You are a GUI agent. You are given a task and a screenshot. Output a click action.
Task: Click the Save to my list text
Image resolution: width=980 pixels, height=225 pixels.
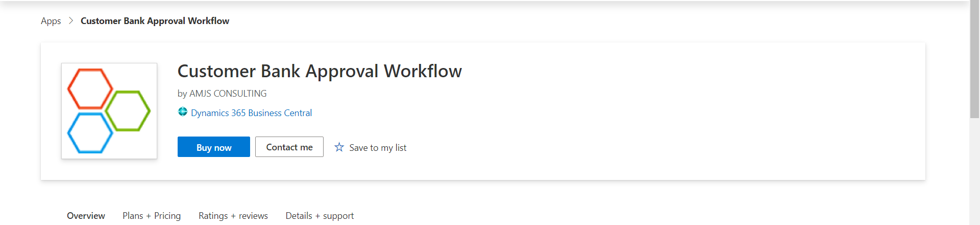[378, 147]
